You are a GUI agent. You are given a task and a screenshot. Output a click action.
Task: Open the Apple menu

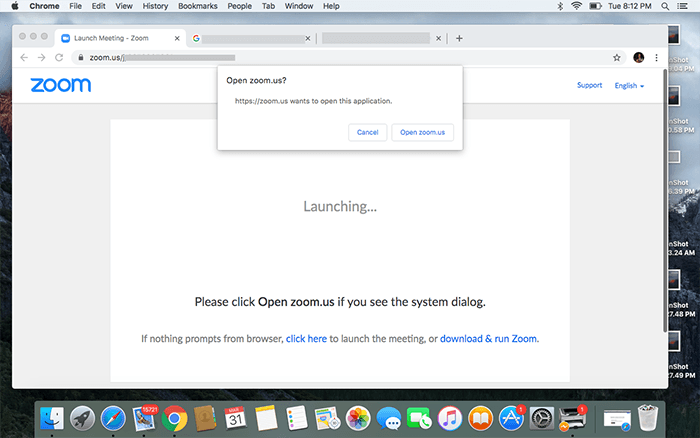14,6
